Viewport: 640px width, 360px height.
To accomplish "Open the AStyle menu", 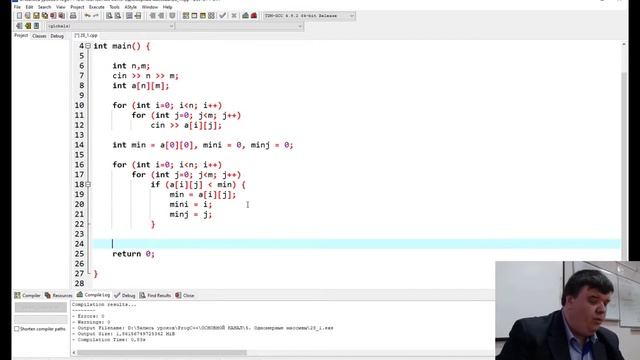I will click(131, 7).
